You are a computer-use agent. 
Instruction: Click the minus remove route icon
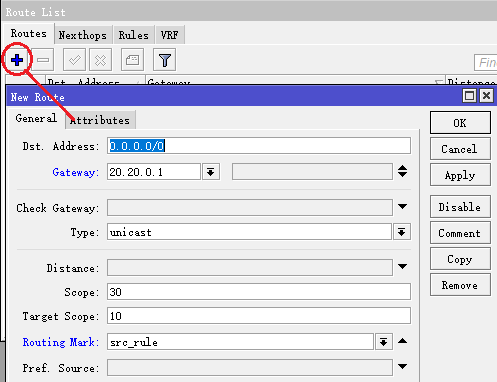(x=43, y=60)
